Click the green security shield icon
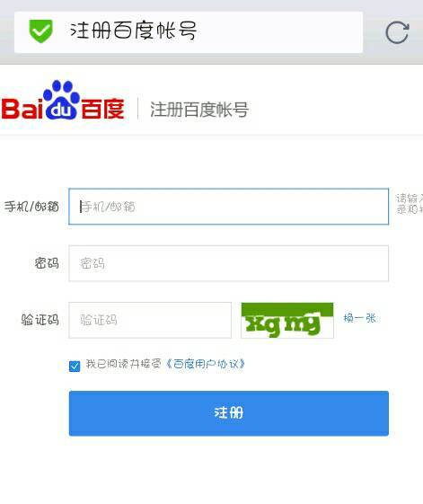 [x=40, y=31]
